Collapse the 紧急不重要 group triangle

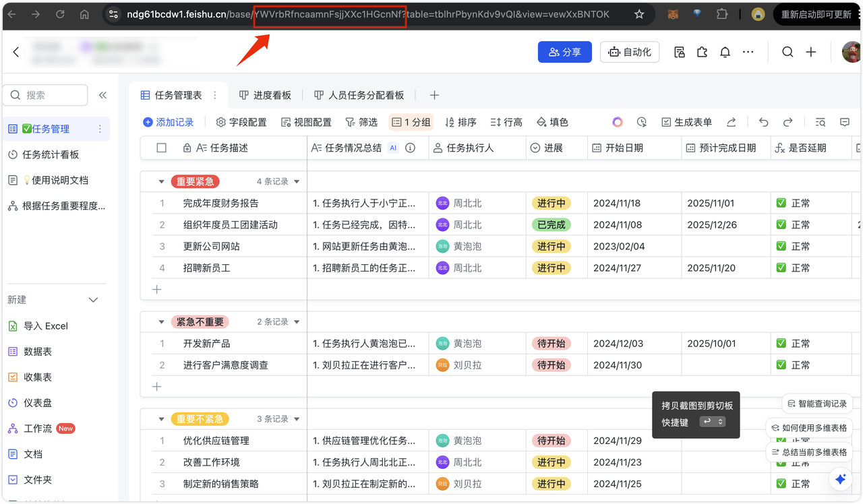tap(161, 322)
